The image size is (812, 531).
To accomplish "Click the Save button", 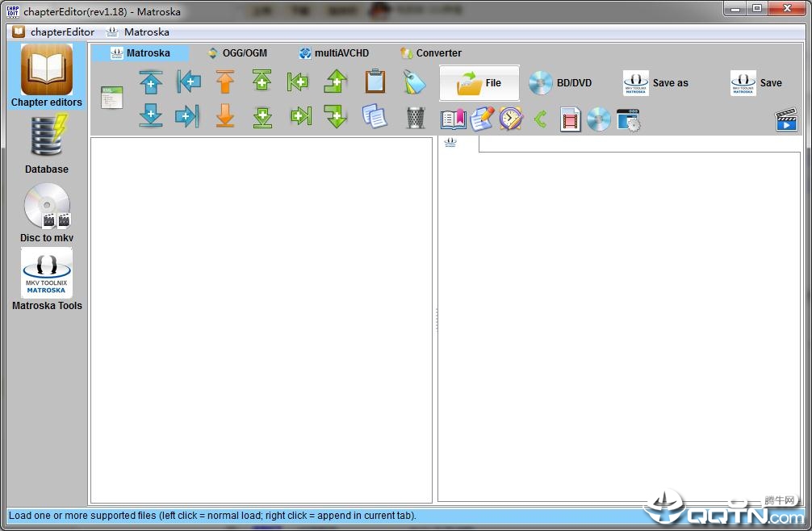I will click(756, 83).
